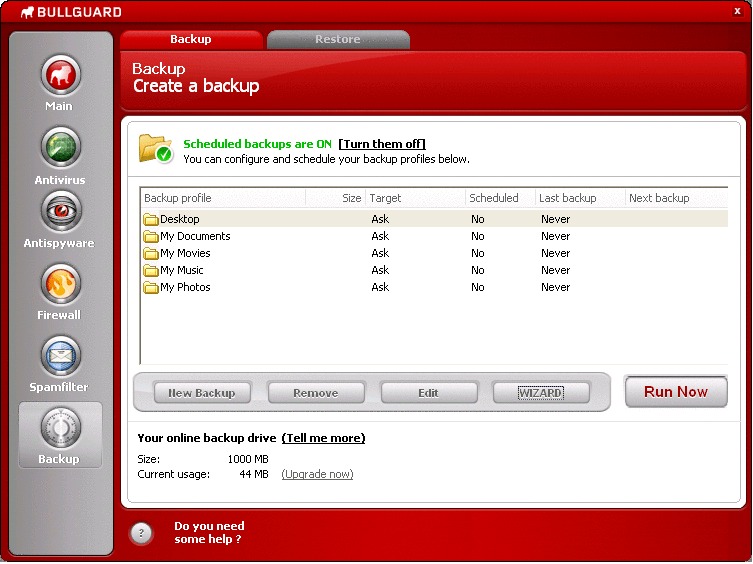Open the Spamfilter envelope icon

click(x=61, y=356)
